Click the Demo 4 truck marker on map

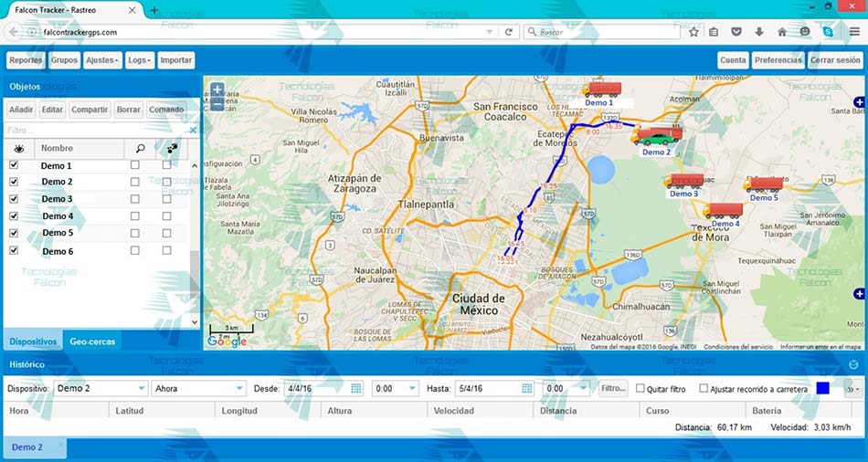click(x=723, y=211)
